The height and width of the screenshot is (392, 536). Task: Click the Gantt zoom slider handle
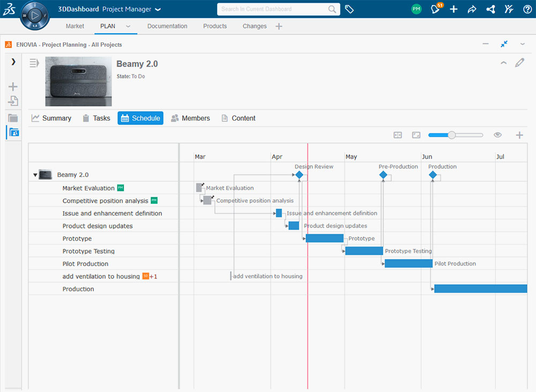[452, 135]
